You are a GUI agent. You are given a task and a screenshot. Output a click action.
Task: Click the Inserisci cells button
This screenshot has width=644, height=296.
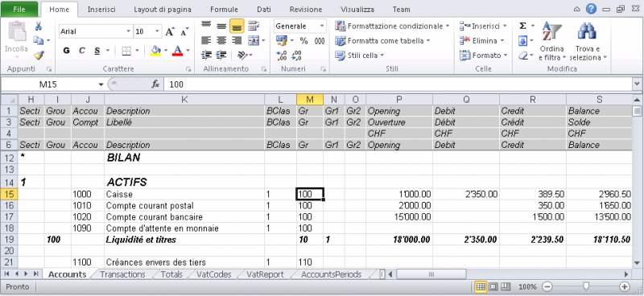pyautogui.click(x=482, y=27)
